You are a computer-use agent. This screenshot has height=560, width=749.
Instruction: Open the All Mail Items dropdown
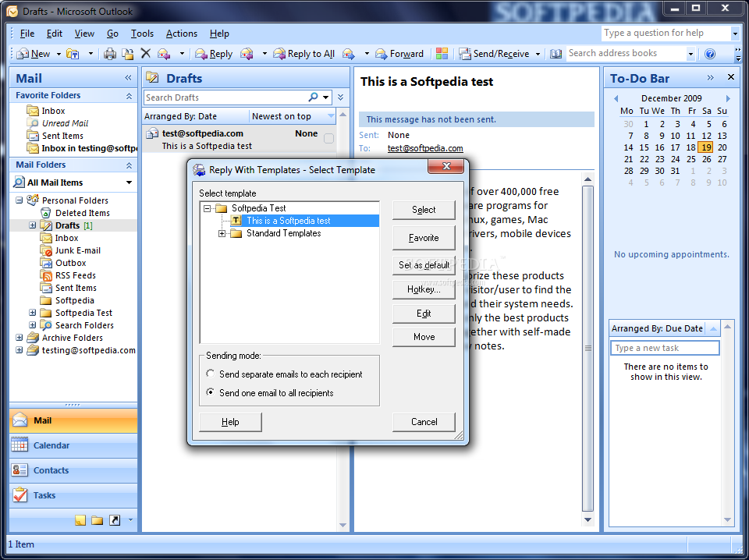tap(129, 183)
